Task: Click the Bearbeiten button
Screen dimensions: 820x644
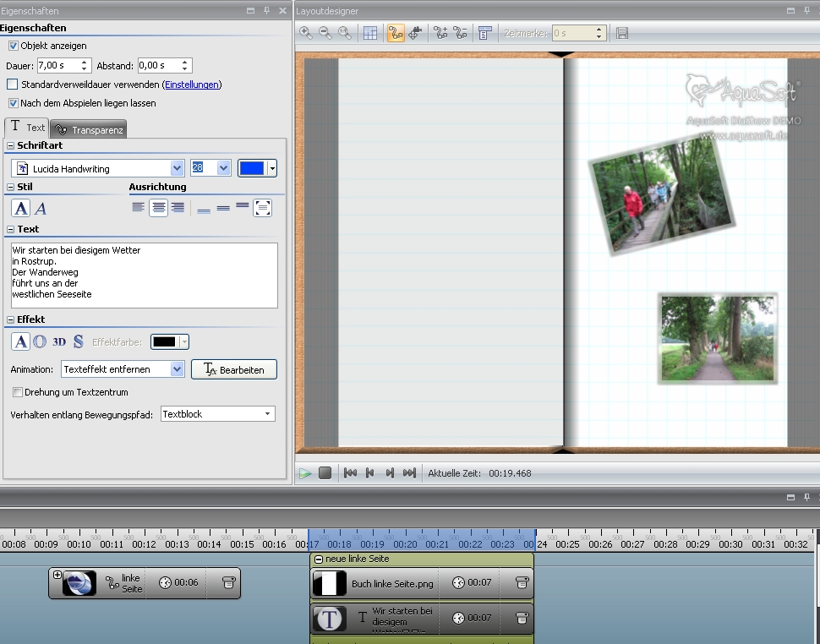Action: pos(234,369)
